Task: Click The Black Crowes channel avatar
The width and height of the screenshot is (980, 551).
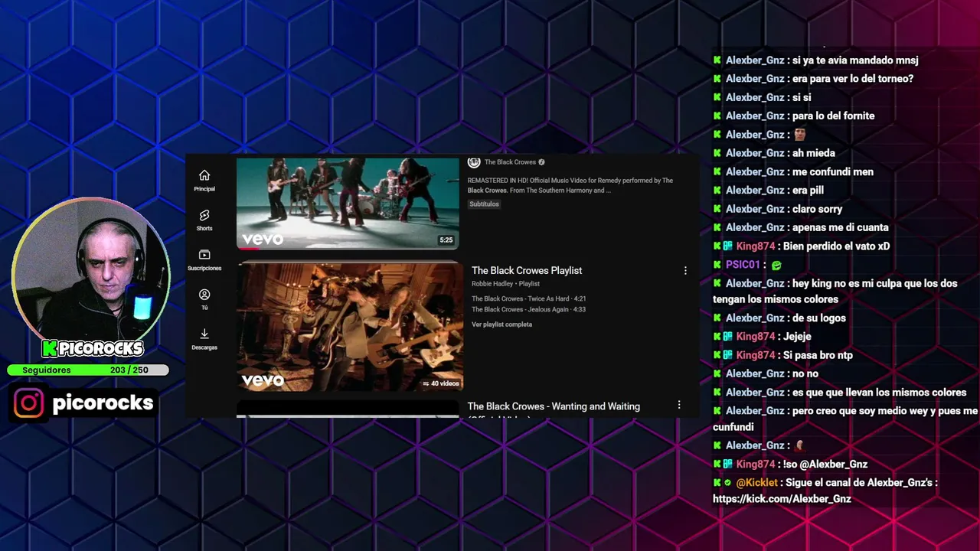Action: [x=474, y=162]
